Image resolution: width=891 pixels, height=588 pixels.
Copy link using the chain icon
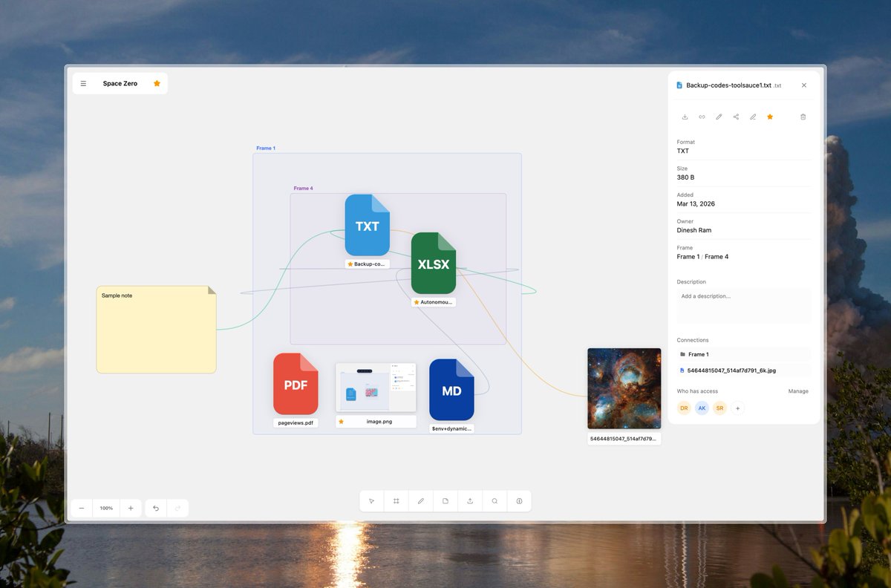(x=702, y=117)
